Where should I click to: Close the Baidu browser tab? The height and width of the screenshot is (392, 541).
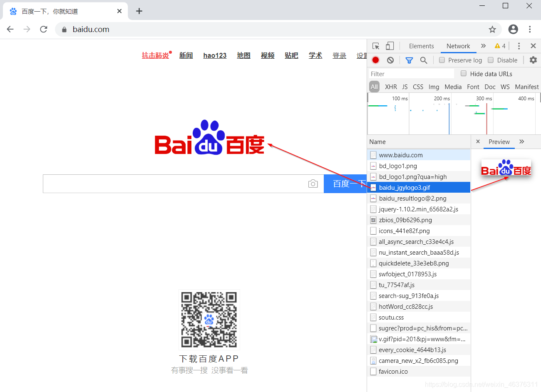pos(119,11)
